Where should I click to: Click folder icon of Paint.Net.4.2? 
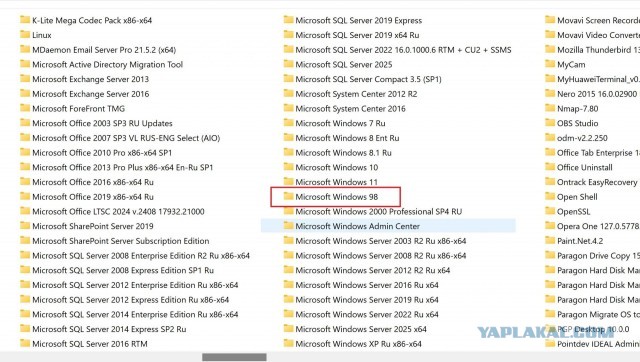(x=550, y=240)
